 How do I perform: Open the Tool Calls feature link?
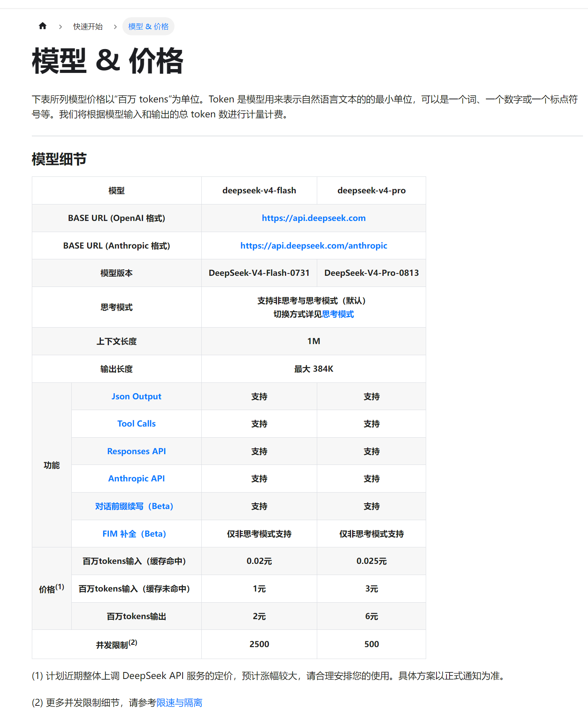coord(137,424)
